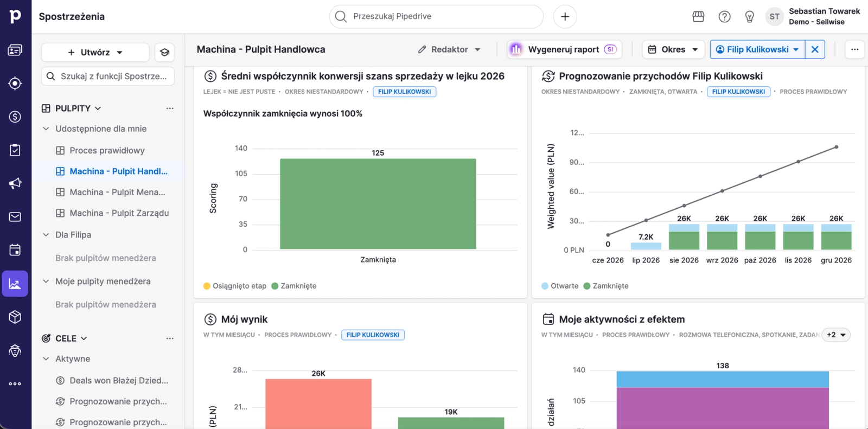The width and height of the screenshot is (868, 429).
Task: Collapse the Dla Filipa group
Action: tap(46, 235)
